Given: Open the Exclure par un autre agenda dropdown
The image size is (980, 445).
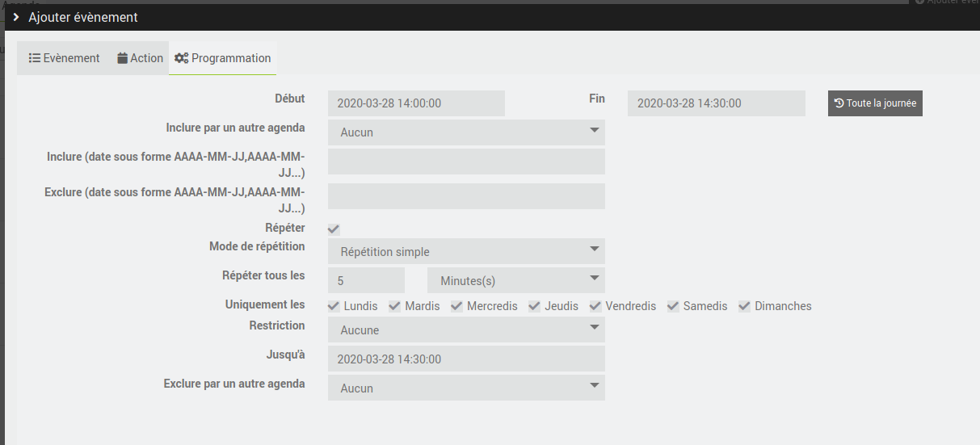Looking at the screenshot, I should click(466, 388).
